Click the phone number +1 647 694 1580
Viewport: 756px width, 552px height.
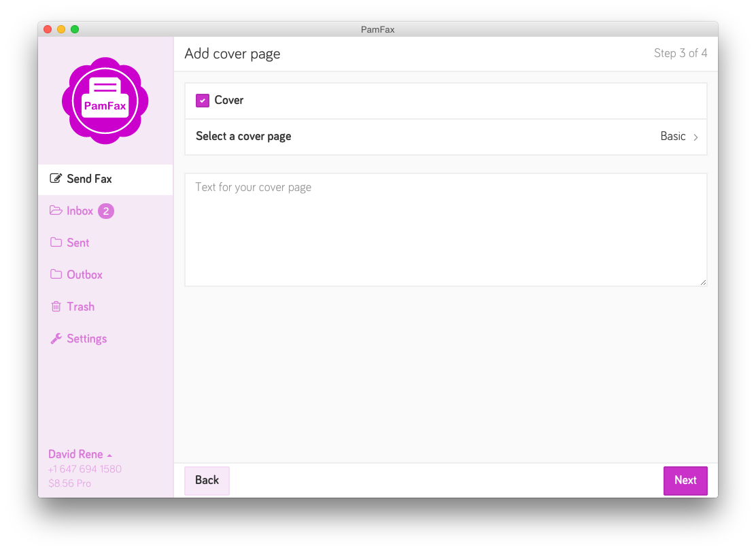(85, 469)
